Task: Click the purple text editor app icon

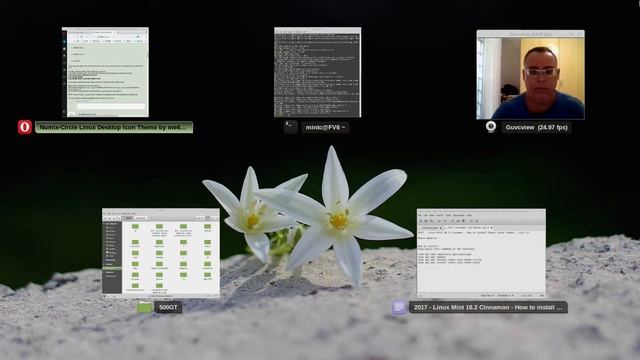Action: tap(399, 307)
